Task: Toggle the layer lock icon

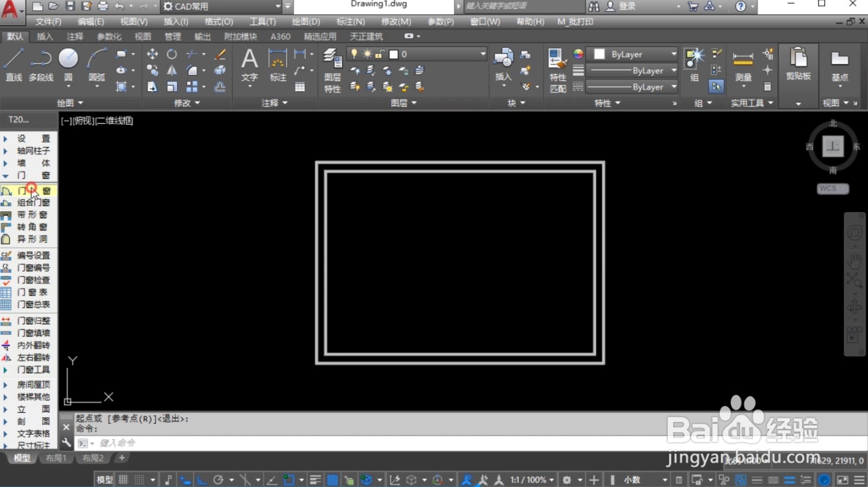Action: click(379, 54)
